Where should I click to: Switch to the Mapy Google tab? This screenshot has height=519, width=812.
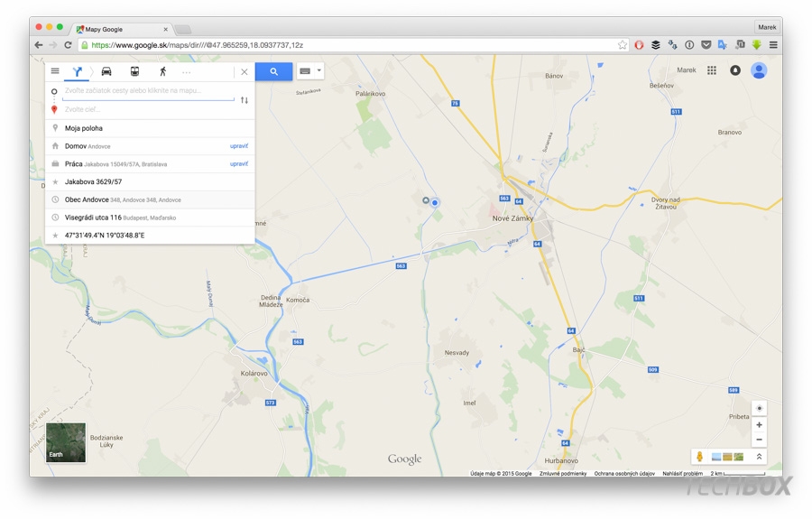pyautogui.click(x=122, y=29)
